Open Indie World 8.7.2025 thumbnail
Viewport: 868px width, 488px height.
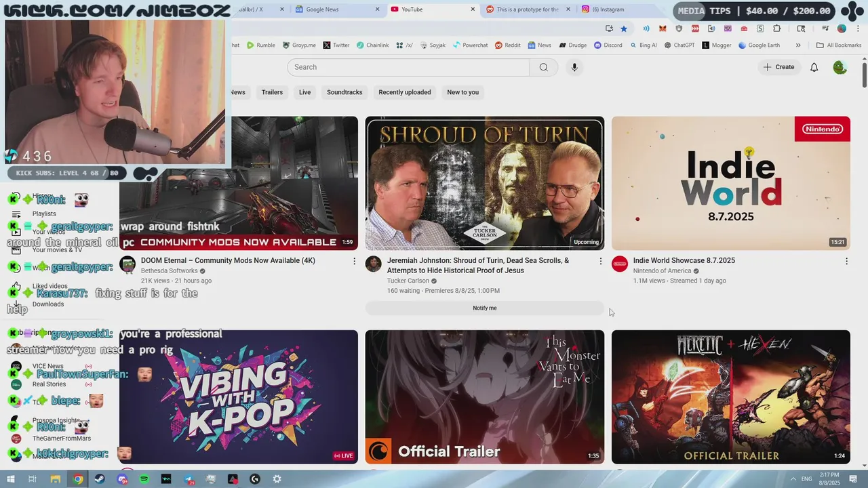pyautogui.click(x=731, y=183)
